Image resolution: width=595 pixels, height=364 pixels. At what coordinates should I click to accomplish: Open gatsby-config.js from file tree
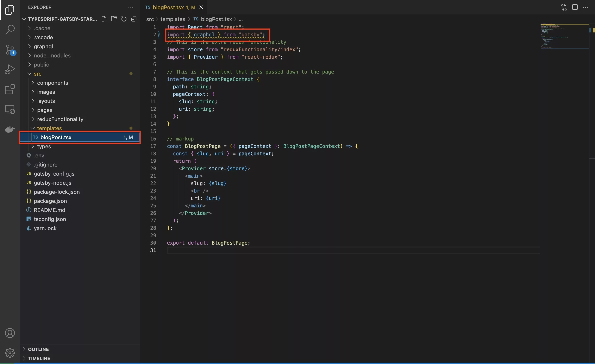pyautogui.click(x=54, y=174)
